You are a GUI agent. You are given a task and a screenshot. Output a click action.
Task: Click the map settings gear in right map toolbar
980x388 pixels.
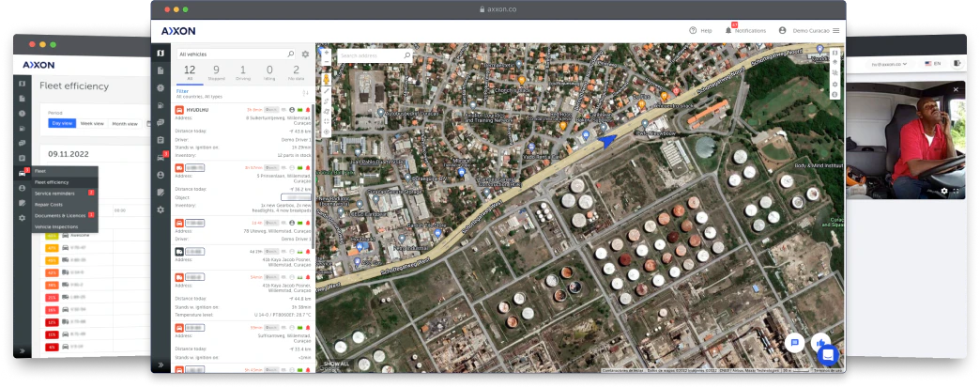(835, 84)
